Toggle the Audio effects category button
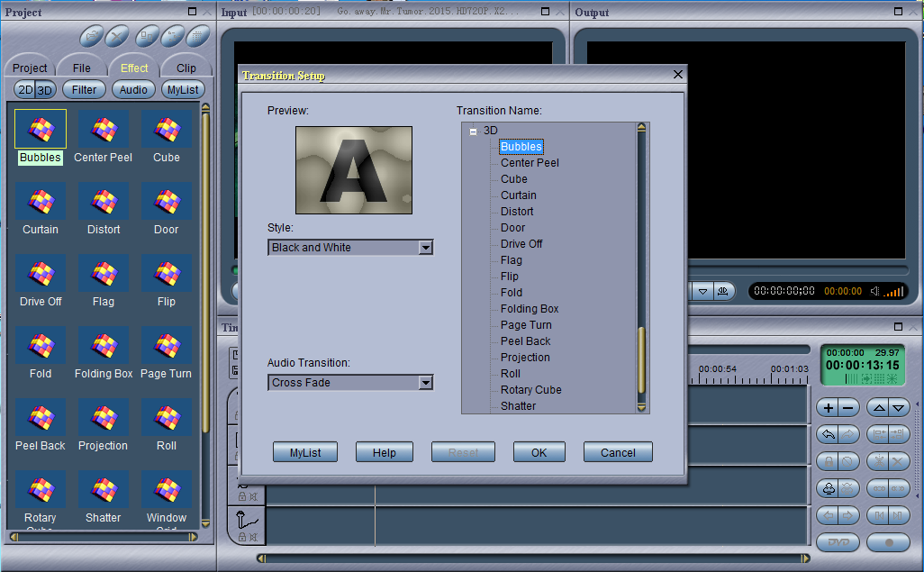Screen dimensions: 924x572 [x=133, y=90]
